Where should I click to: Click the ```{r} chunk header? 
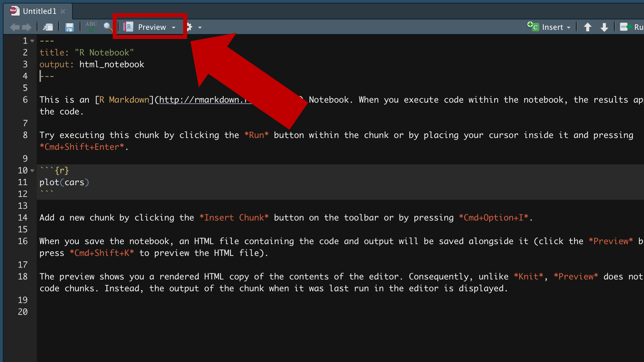[x=54, y=170]
